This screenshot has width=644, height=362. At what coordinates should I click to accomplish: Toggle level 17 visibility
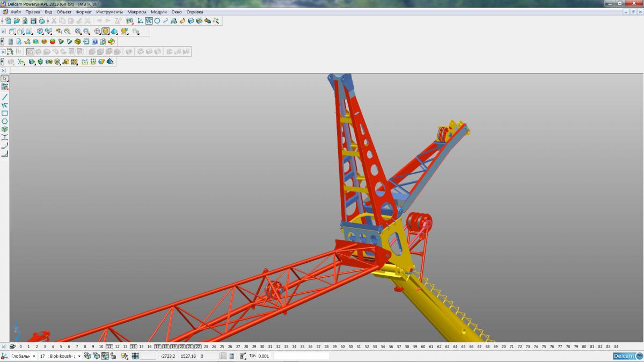click(157, 346)
